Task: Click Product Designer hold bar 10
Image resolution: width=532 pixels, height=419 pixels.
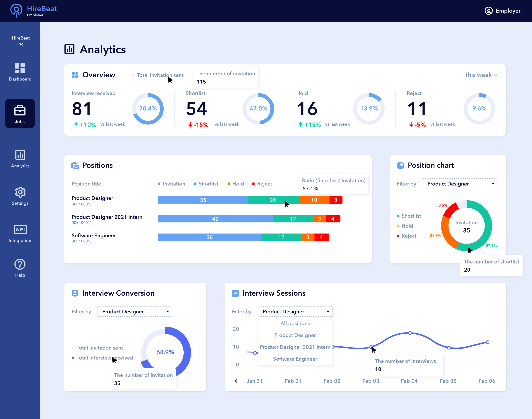Action: click(314, 200)
